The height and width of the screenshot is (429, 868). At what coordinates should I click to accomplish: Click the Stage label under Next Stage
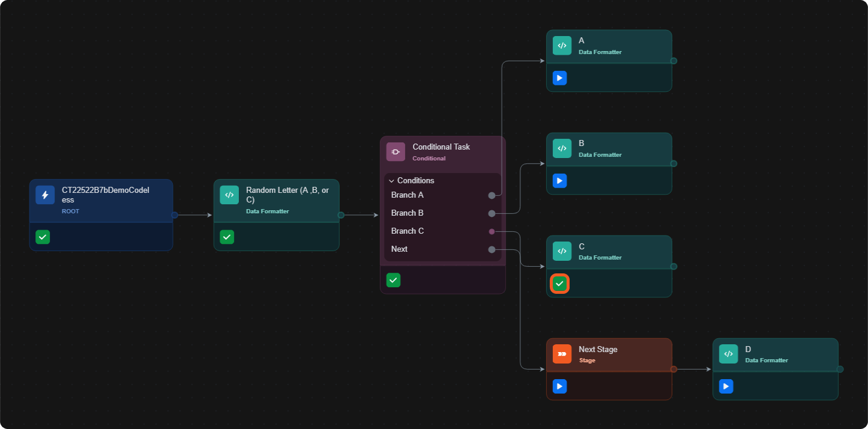[x=587, y=361]
